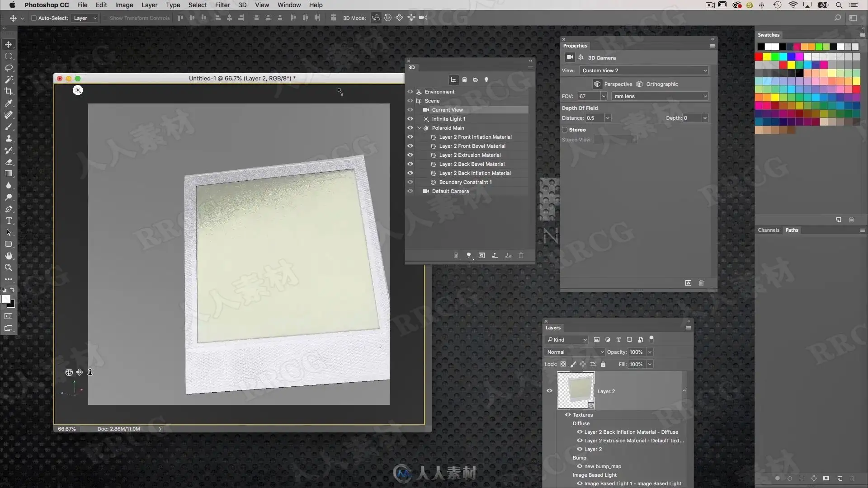Select the Horizontal Type tool
The width and height of the screenshot is (868, 488).
[9, 221]
